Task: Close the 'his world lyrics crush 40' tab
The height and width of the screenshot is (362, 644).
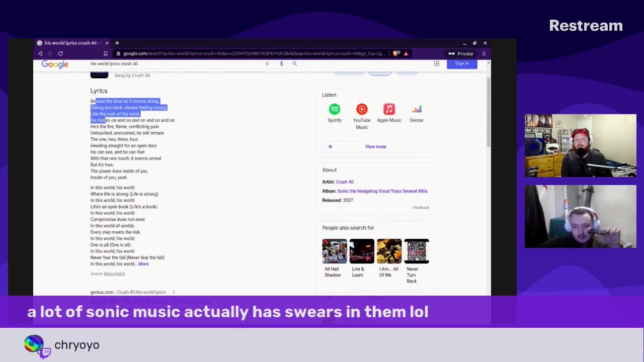Action: pyautogui.click(x=107, y=43)
